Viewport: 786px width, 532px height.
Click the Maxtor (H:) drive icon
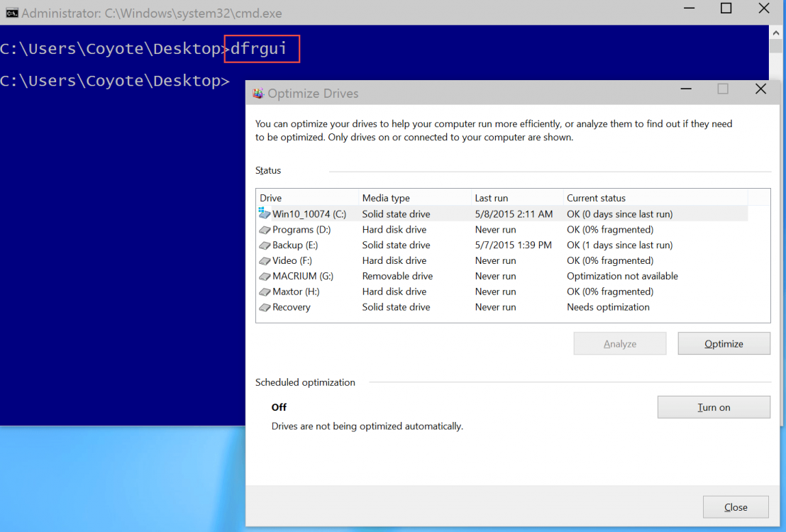265,292
